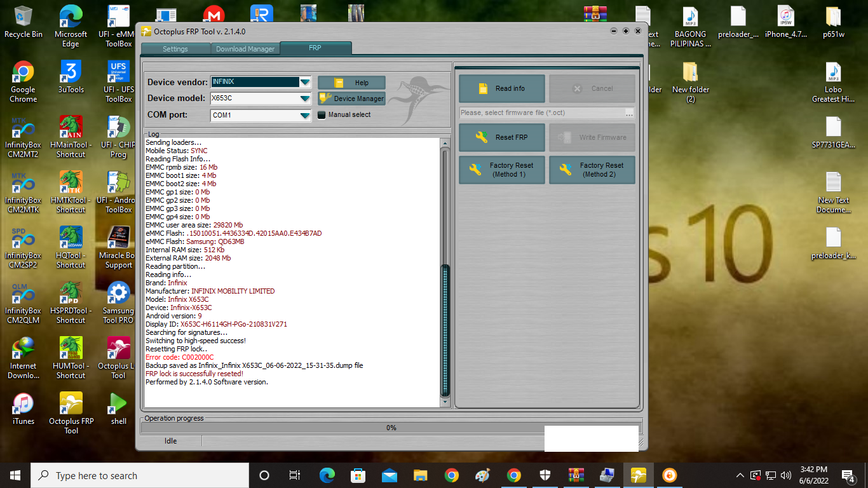Click Factory Reset (Method 1) button

pyautogui.click(x=501, y=170)
